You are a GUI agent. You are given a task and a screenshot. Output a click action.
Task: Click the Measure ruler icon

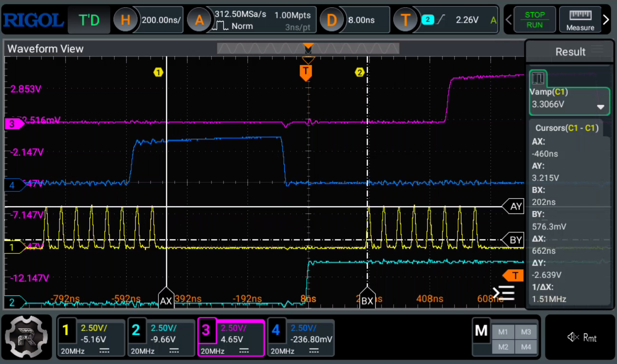580,15
